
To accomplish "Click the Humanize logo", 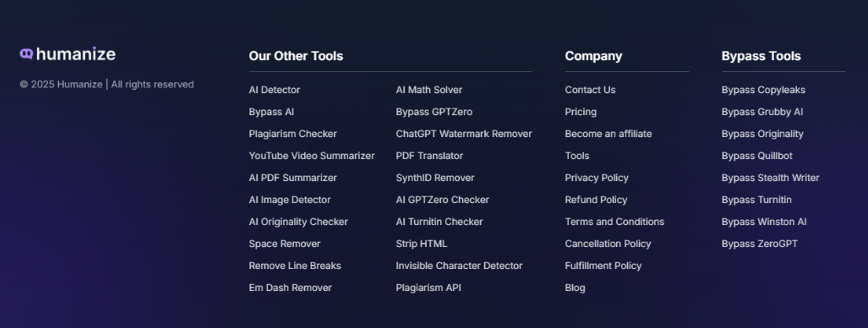I will [x=67, y=54].
